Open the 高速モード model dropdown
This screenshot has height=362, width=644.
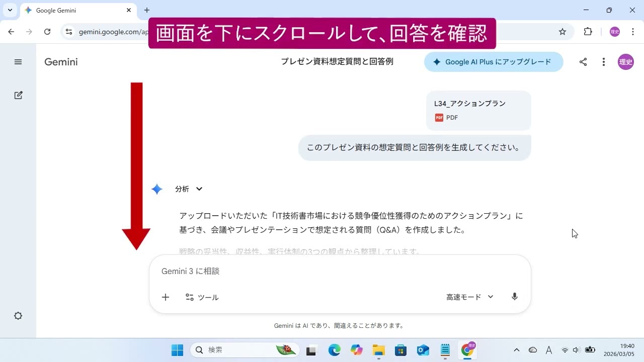click(470, 297)
